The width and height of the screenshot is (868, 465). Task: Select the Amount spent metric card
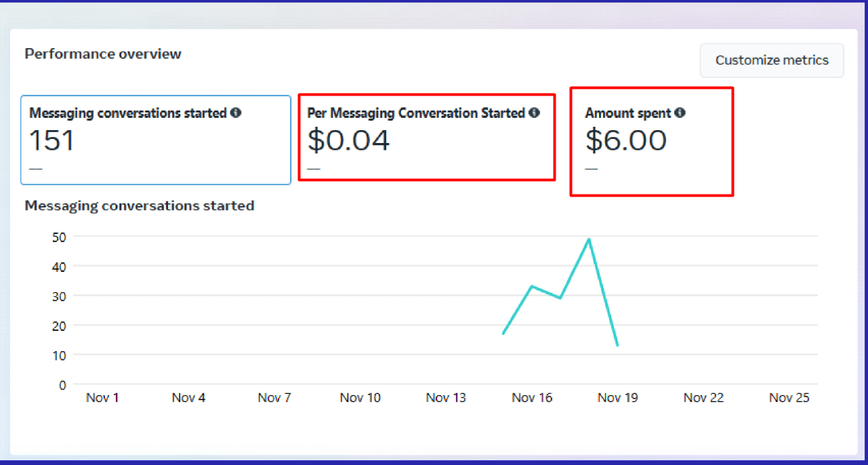[651, 142]
